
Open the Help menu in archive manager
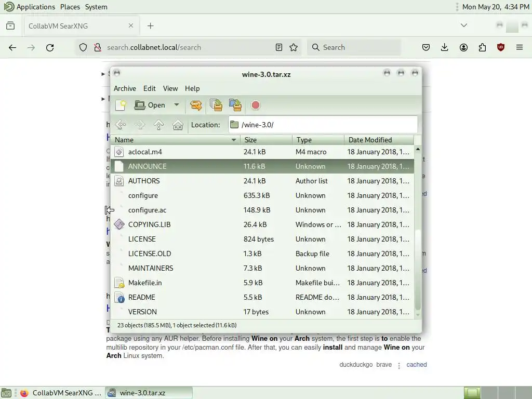pyautogui.click(x=192, y=88)
